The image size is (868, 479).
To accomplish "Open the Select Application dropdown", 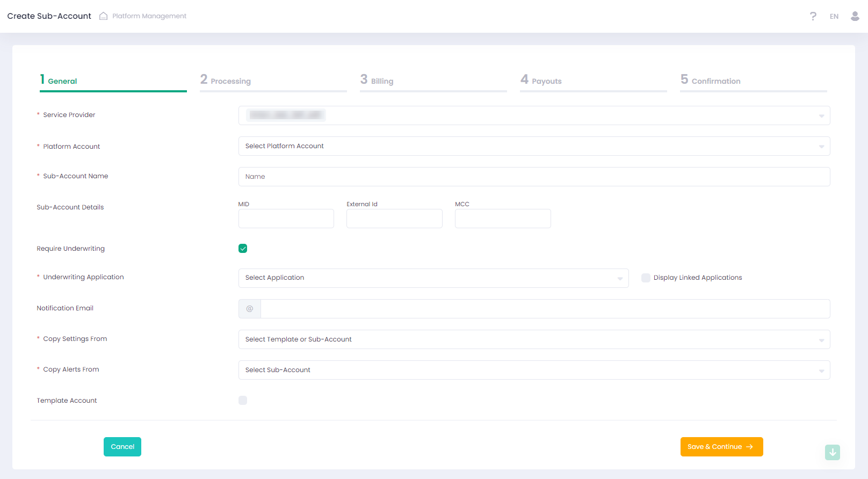I will click(x=433, y=278).
